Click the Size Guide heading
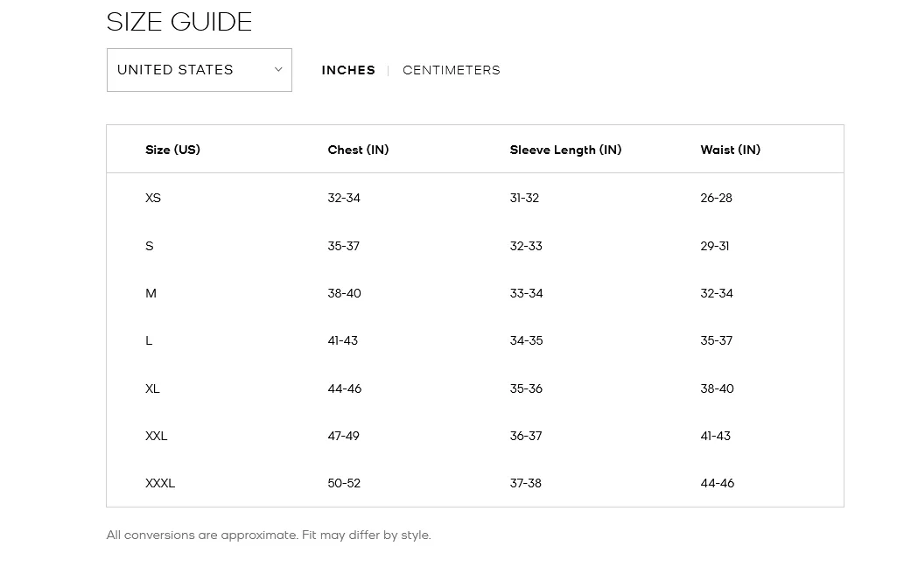 (179, 22)
